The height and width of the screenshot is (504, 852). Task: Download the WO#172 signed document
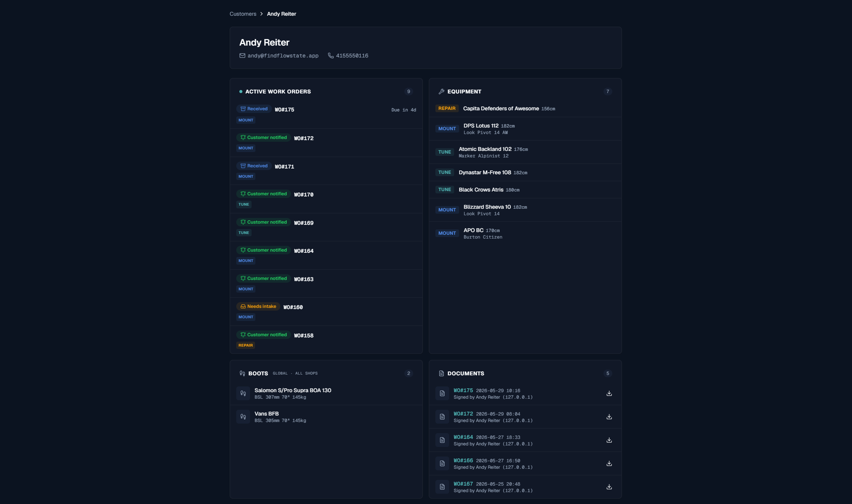point(609,417)
